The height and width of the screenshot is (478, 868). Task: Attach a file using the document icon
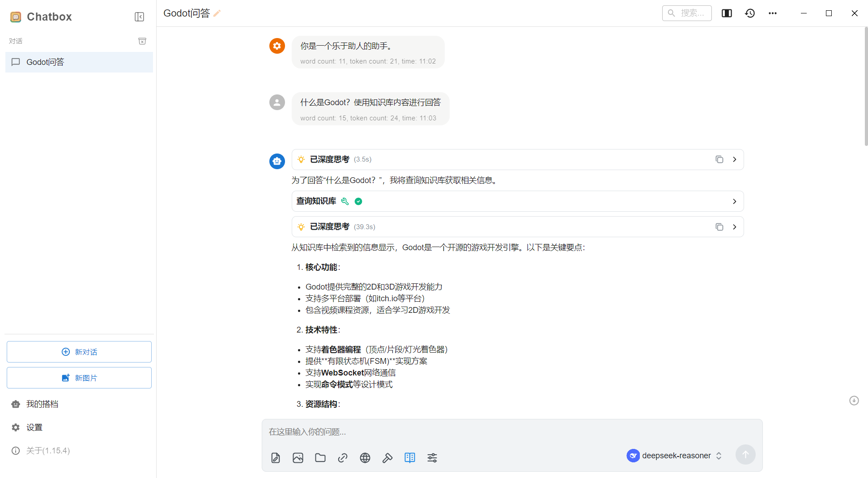click(x=276, y=457)
